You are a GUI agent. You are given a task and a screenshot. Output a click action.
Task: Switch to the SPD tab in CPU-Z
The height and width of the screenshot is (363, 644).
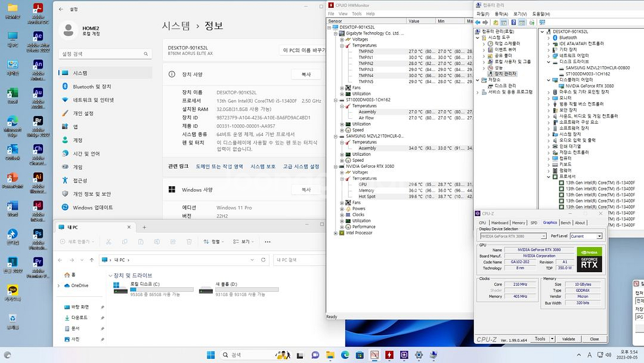pos(534,223)
